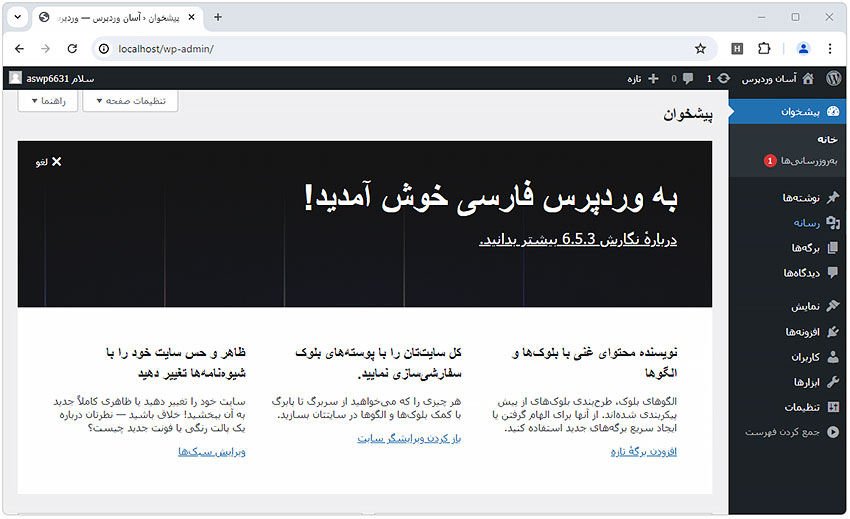Open the نوشته‌ها posts menu
850x519 pixels.
click(788, 197)
